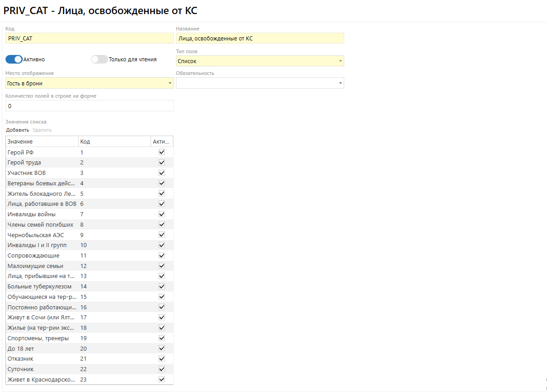
Task: Uncheck active checkbox for Отказник row
Action: point(161,359)
